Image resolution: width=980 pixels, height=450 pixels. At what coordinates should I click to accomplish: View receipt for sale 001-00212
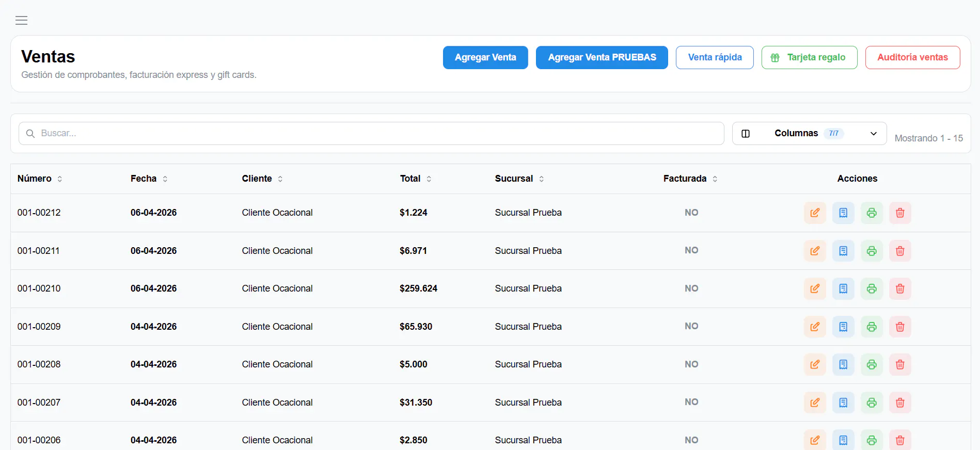[843, 213]
